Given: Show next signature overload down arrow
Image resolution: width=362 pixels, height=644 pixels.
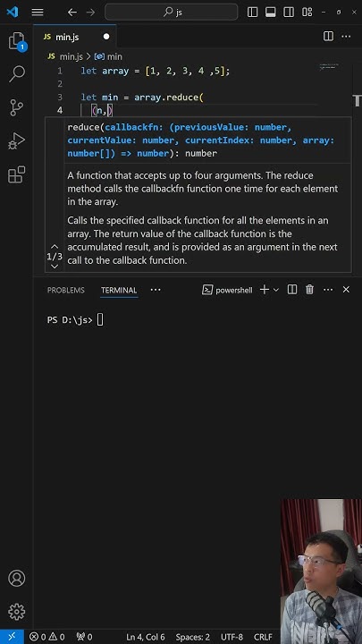Looking at the screenshot, I should (55, 267).
